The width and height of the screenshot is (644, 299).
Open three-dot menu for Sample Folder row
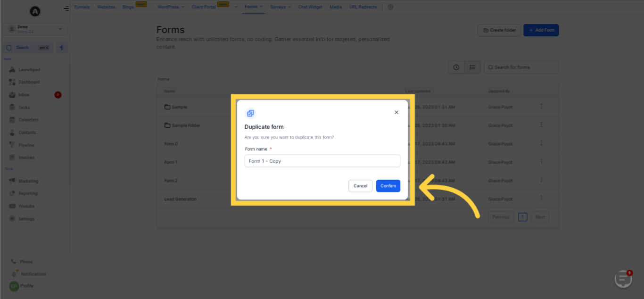(x=542, y=125)
